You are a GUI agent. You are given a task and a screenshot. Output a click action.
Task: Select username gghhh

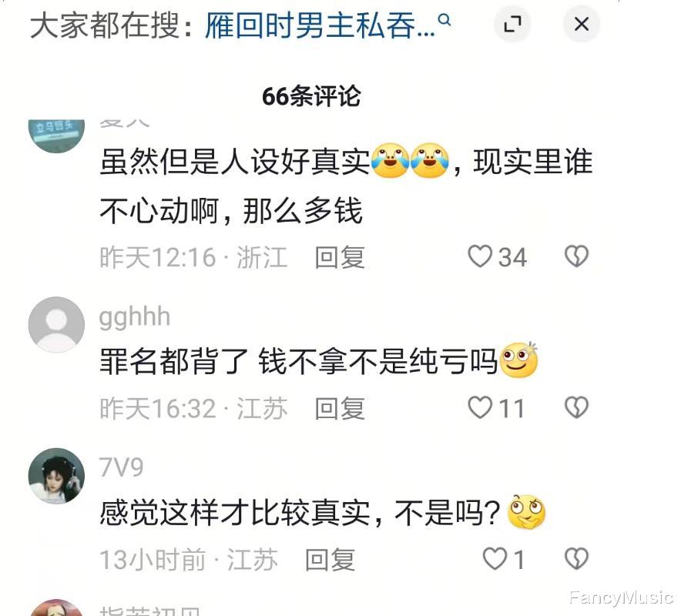[x=135, y=318]
